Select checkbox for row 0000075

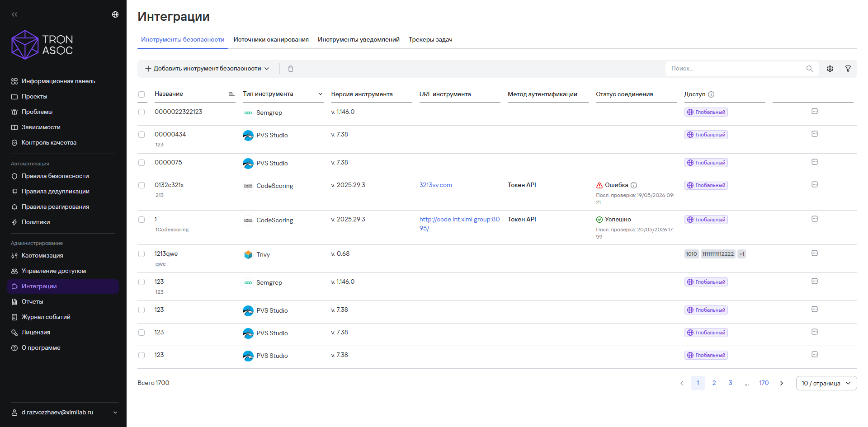coord(142,163)
